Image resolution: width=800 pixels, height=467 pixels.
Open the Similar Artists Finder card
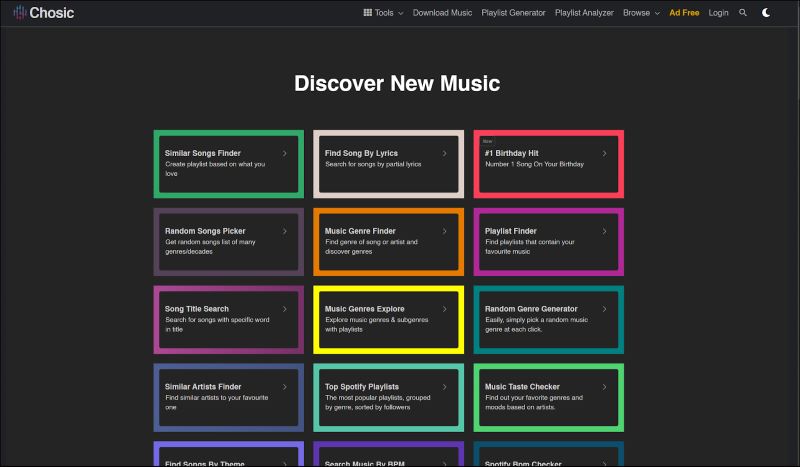coord(229,398)
